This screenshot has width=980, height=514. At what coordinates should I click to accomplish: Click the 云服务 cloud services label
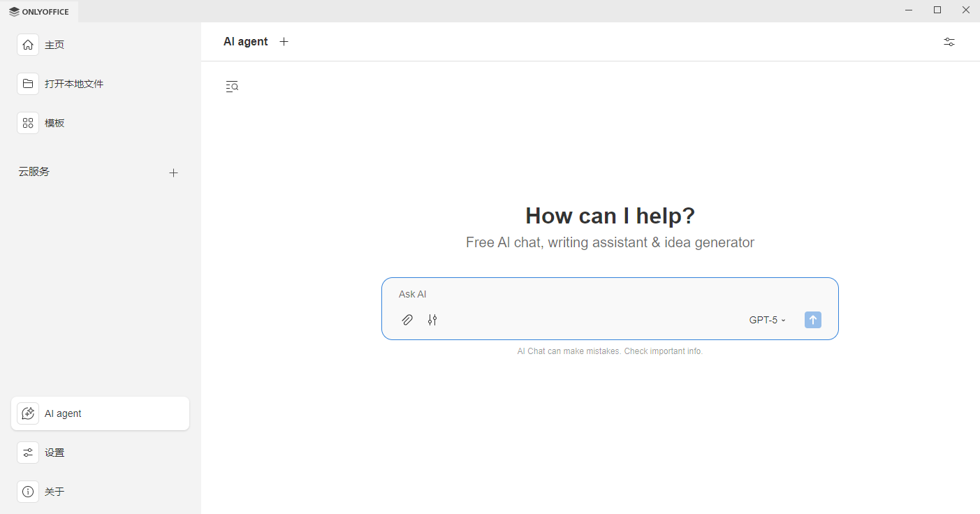tap(34, 172)
